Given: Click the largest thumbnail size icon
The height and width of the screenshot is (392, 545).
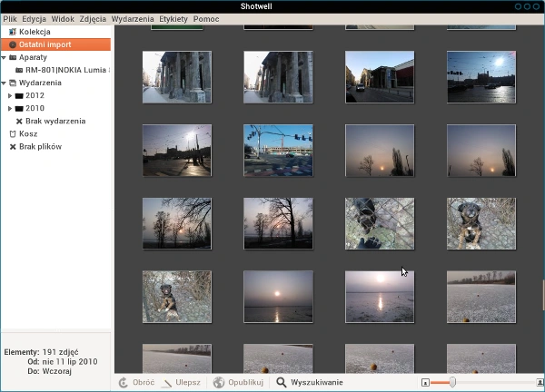Looking at the screenshot, I should [540, 383].
